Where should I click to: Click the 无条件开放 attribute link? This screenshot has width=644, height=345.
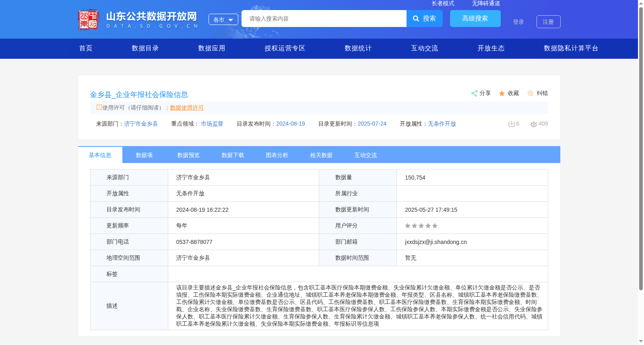point(442,124)
